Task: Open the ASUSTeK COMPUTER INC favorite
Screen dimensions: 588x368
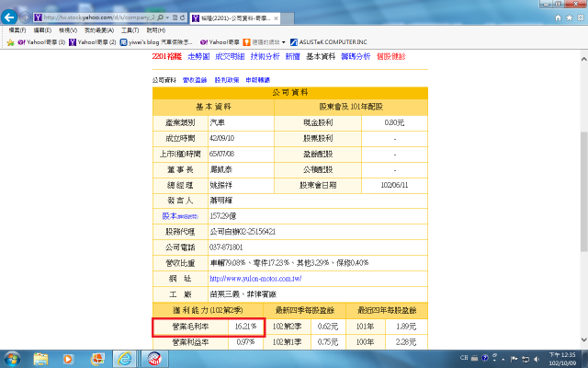Action: [x=329, y=42]
